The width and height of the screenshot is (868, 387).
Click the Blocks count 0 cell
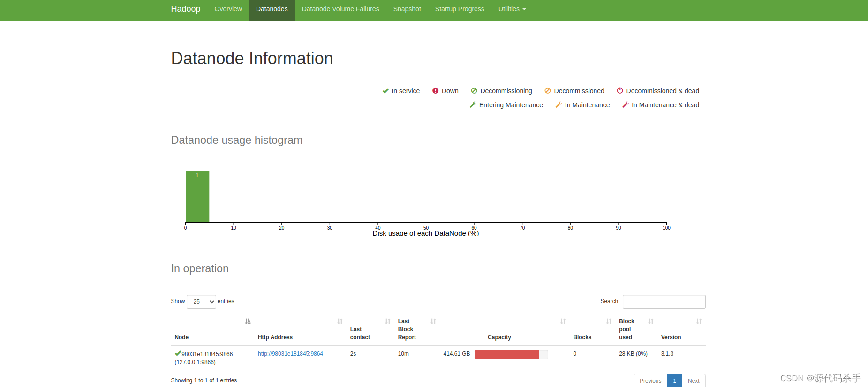[x=575, y=354]
